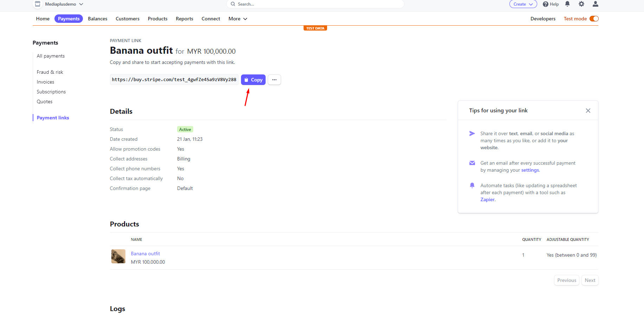Open the email settings link
Viewport: 644px width, 316px height.
pyautogui.click(x=530, y=170)
